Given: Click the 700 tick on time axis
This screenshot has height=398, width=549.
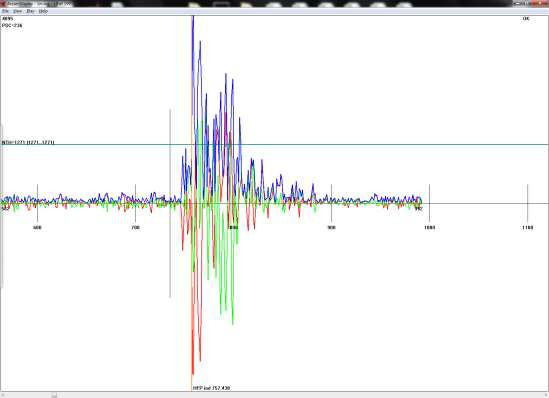Looking at the screenshot, I should click(135, 228).
